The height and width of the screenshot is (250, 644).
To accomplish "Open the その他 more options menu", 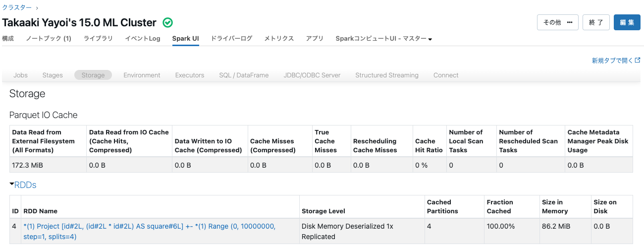I will [558, 22].
